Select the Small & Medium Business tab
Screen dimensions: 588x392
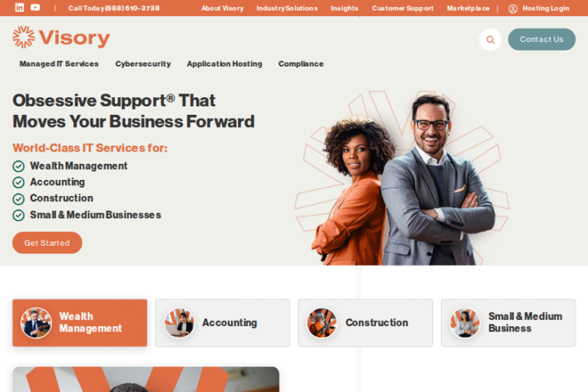508,322
